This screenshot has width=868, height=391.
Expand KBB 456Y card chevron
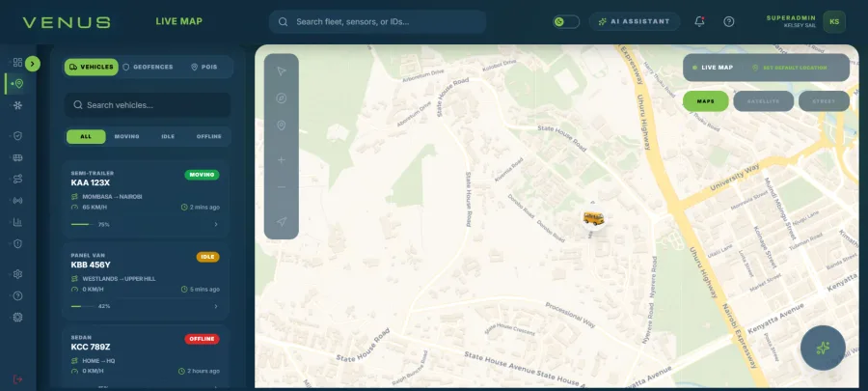[216, 306]
